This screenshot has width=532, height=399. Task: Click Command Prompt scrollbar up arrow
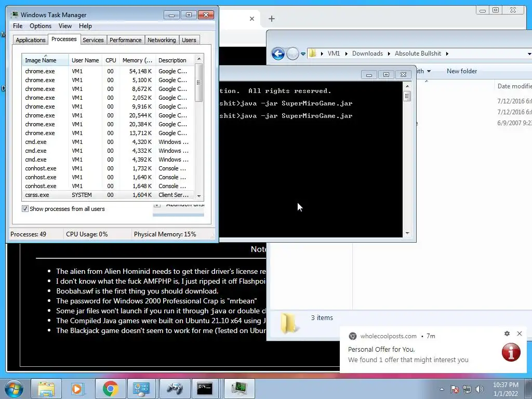point(407,86)
